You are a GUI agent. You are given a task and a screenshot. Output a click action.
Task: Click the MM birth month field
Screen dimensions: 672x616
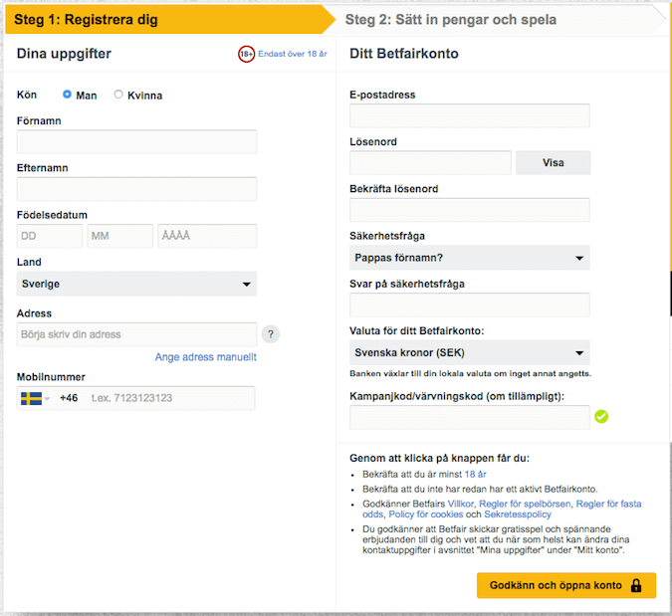click(120, 236)
